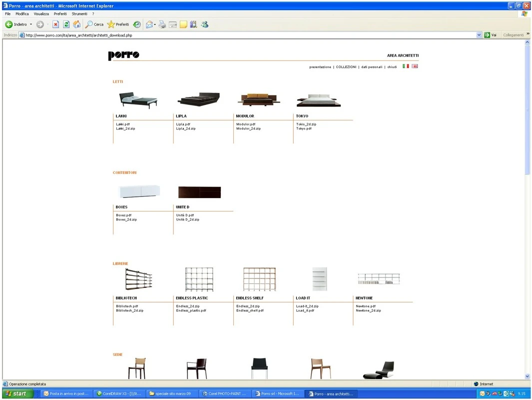The image size is (532, 400).
Task: Download the Lakki_2d.zip file link
Action: [x=125, y=128]
